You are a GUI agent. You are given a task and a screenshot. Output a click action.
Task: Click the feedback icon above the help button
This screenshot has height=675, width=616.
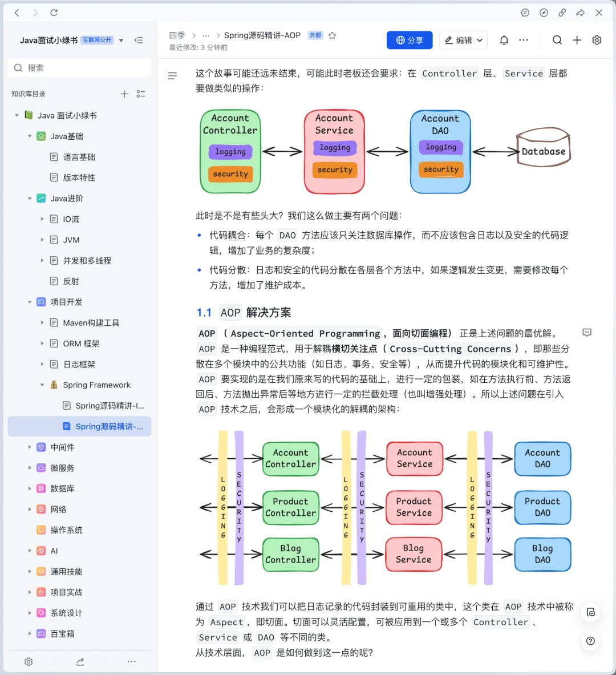[590, 612]
